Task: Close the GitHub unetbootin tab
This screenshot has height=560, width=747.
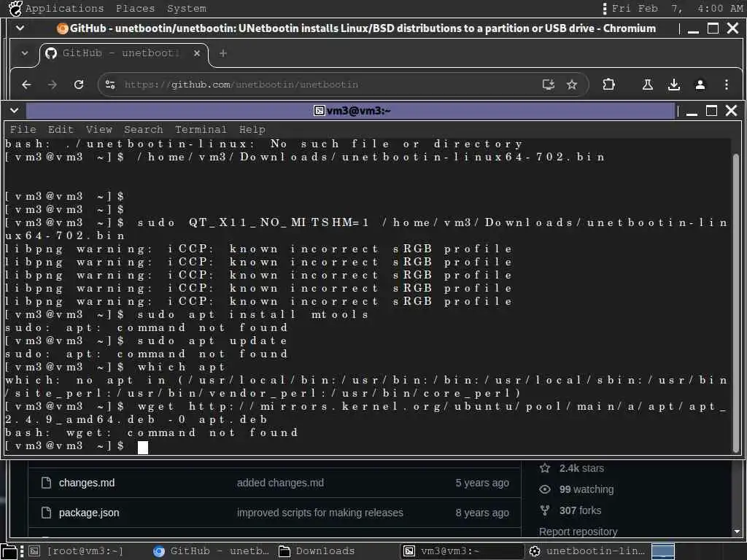Action: click(x=197, y=53)
